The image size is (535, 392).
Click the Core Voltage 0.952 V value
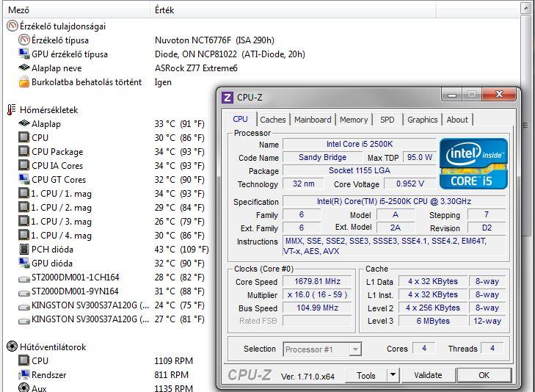point(410,184)
